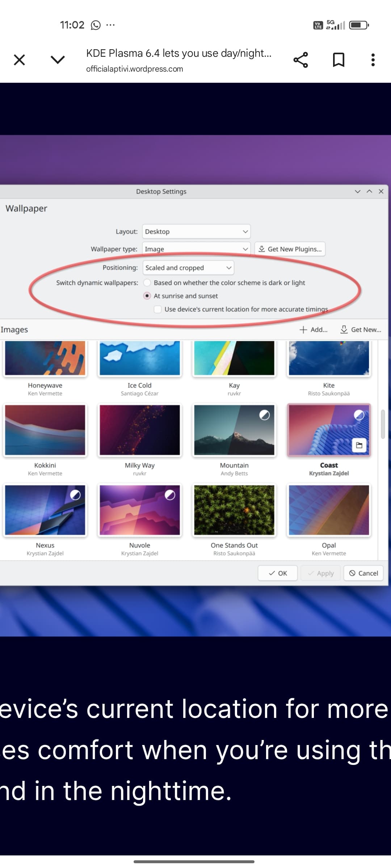Minimize the Desktop Settings window

[x=358, y=191]
